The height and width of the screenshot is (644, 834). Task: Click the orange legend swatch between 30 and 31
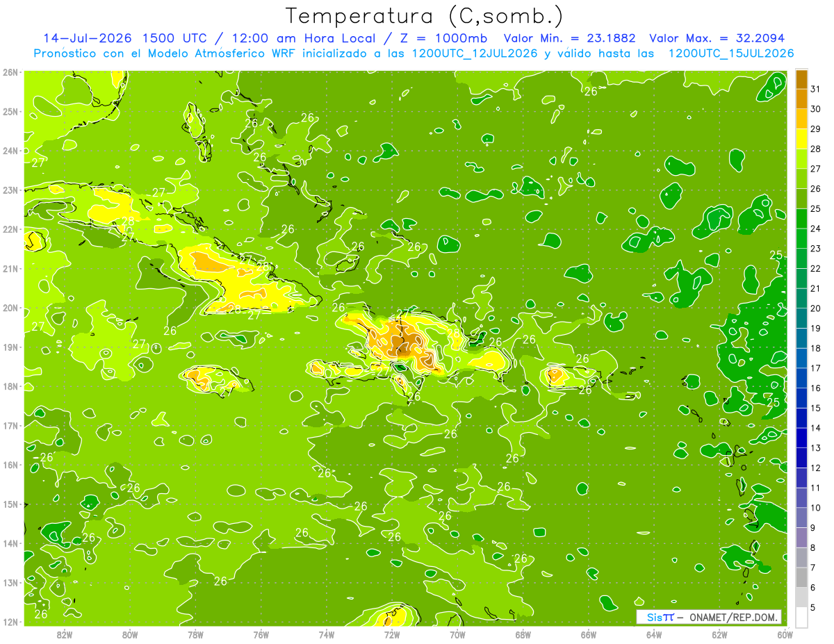[801, 99]
